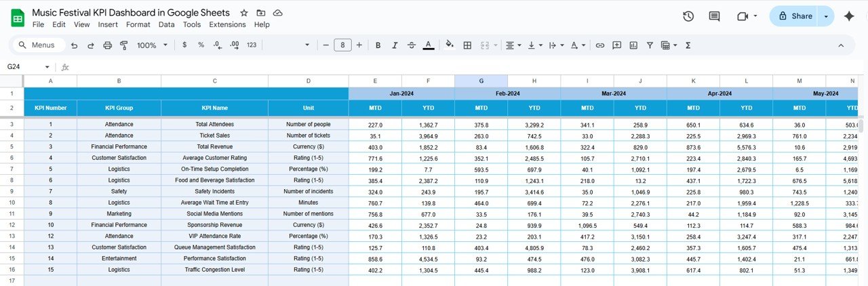Open fill color picker
This screenshot has width=868, height=286.
pos(450,45)
